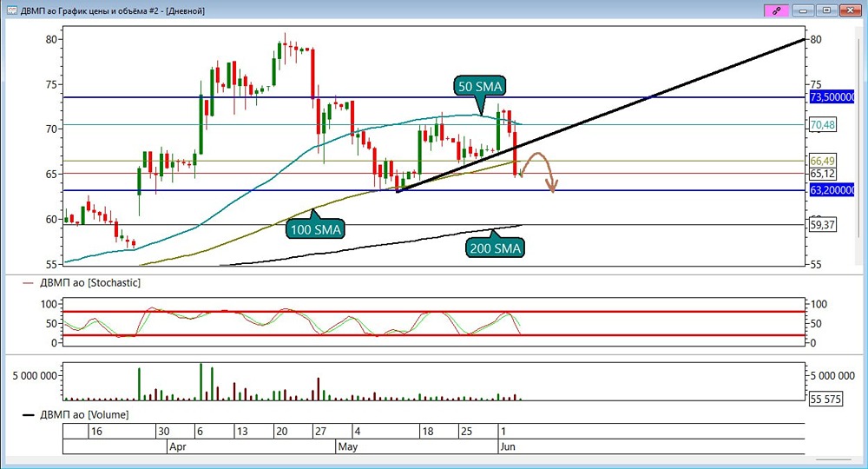Click date 4 on the time axis

pyautogui.click(x=358, y=432)
